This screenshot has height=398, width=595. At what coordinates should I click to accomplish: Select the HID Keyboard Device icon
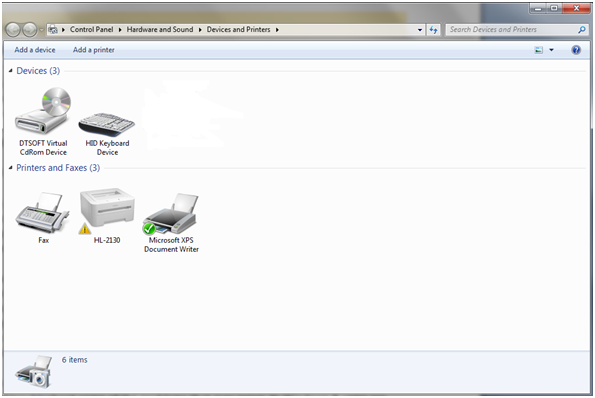click(107, 124)
